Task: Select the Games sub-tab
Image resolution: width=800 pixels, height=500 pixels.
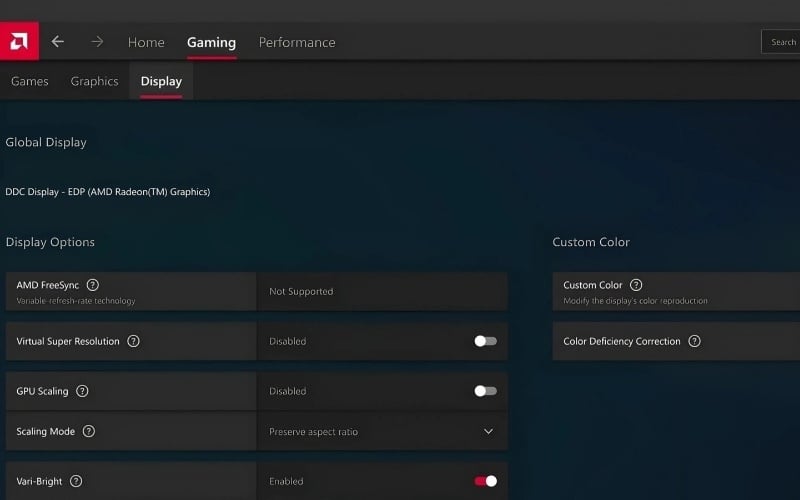Action: coord(29,81)
